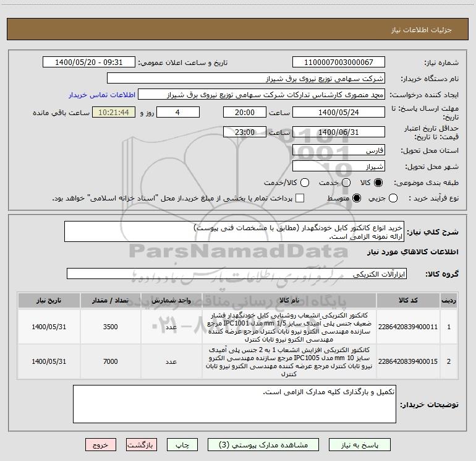Open مشاهده مدارک پیوستی (3) button

tap(263, 445)
